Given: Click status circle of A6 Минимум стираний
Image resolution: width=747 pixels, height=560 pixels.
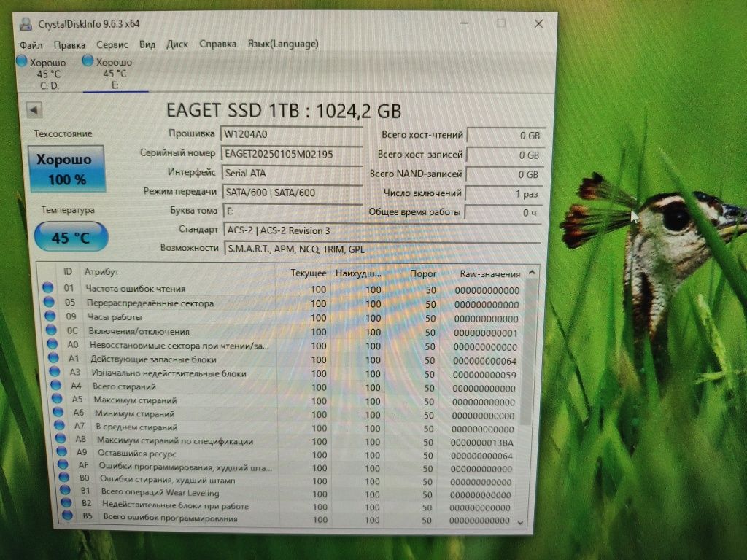Looking at the screenshot, I should click(58, 411).
